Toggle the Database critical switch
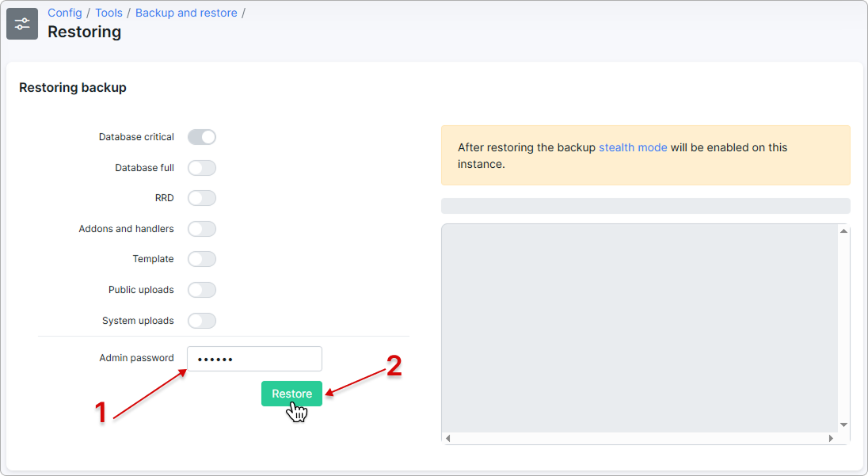 point(202,137)
